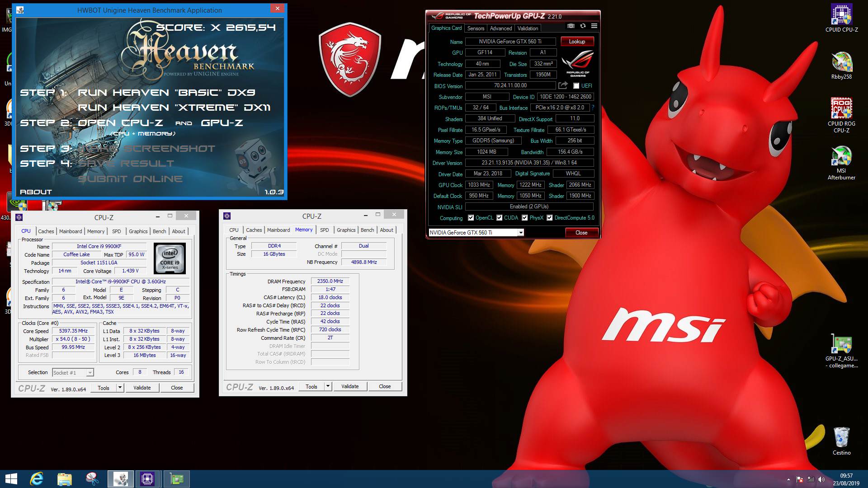Click GPU-Z link in Heaven step 2

click(222, 123)
